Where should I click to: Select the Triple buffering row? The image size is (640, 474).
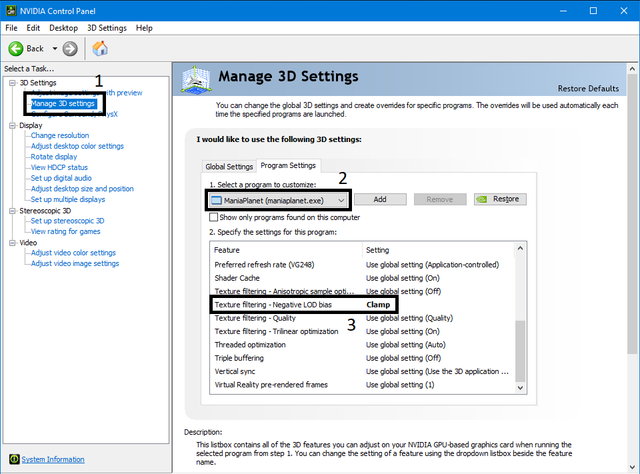(363, 358)
